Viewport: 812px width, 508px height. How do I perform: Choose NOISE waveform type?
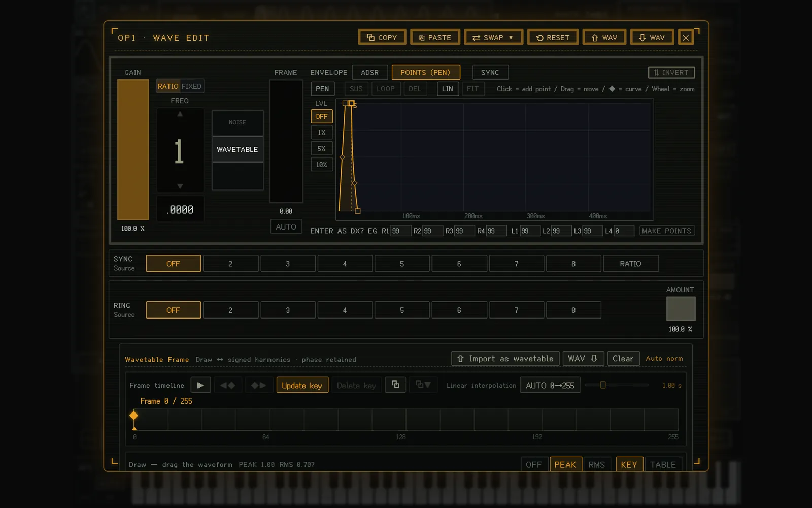click(238, 122)
